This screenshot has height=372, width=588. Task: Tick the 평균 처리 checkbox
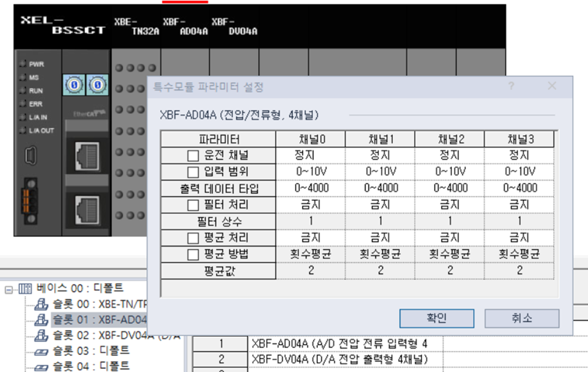click(x=193, y=239)
